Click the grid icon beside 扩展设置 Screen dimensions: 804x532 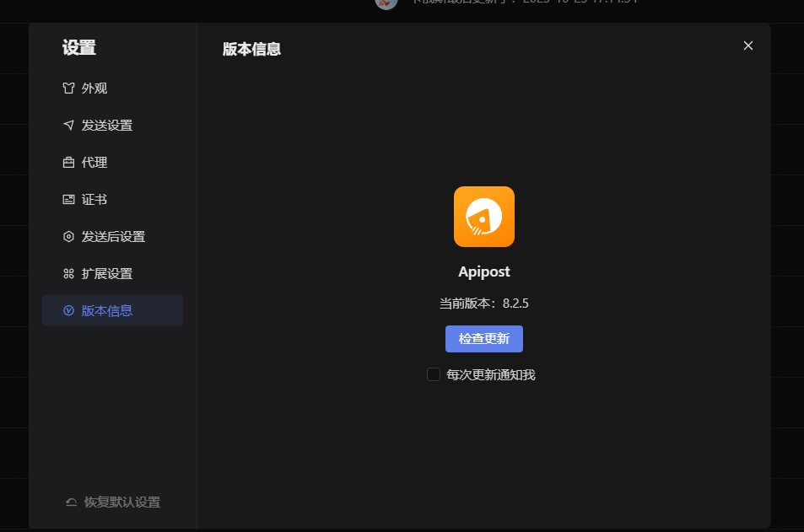(x=68, y=273)
